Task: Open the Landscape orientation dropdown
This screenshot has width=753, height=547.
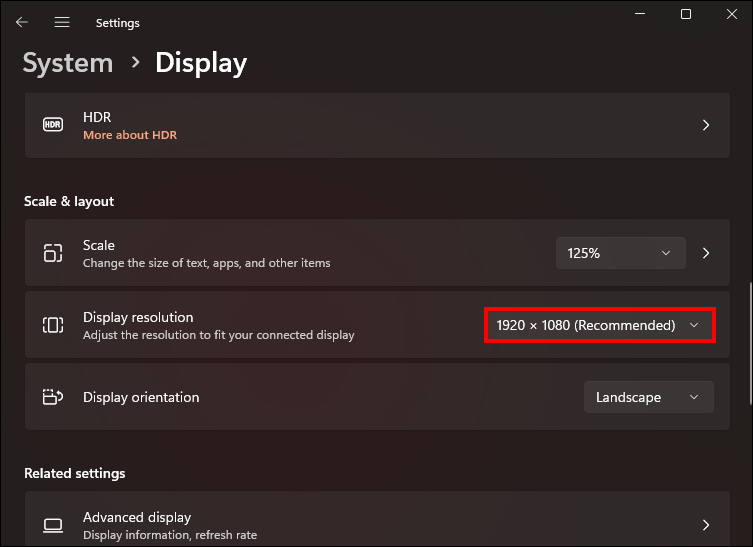Action: [x=648, y=397]
